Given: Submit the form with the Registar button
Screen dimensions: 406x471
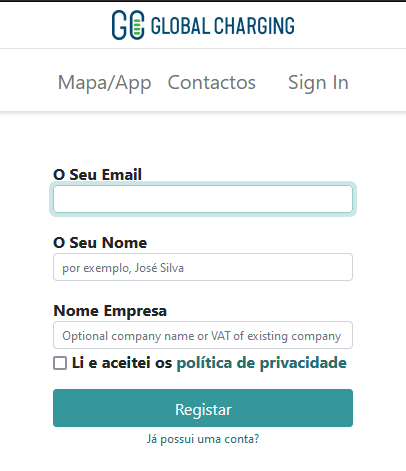Looking at the screenshot, I should click(203, 408).
